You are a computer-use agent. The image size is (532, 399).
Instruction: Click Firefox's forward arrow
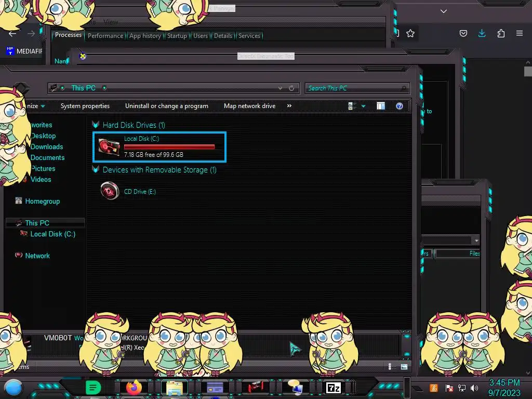(x=31, y=34)
